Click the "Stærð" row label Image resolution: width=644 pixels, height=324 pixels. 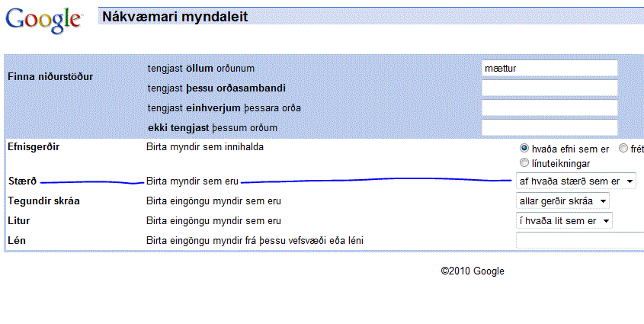tap(22, 181)
